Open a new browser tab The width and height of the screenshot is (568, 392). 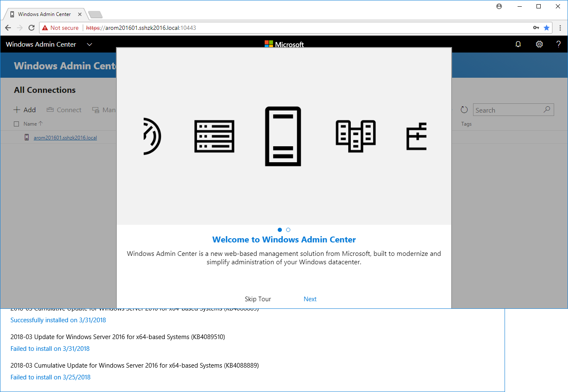[95, 15]
